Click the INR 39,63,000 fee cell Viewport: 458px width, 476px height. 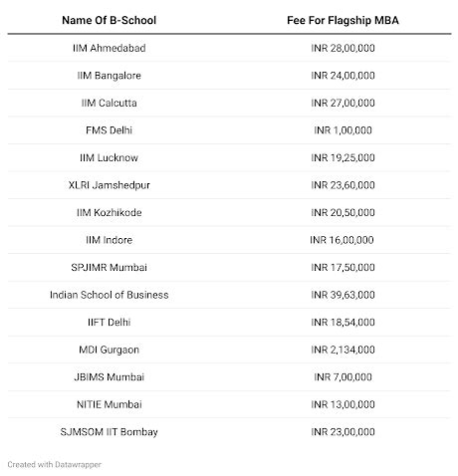coord(343,295)
